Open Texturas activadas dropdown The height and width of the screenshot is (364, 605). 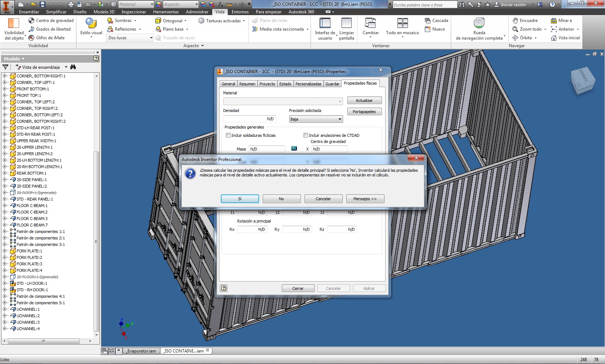[x=244, y=21]
